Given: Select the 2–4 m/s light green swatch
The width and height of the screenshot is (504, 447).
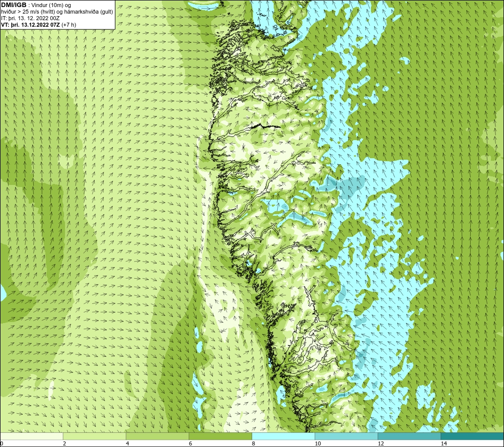Looking at the screenshot, I should [95, 436].
